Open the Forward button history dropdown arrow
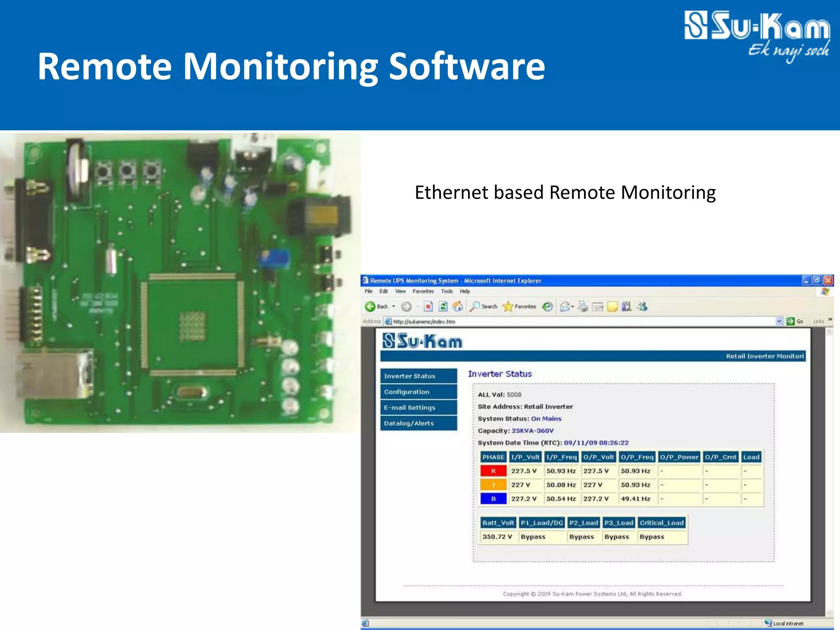Image resolution: width=840 pixels, height=630 pixels. pyautogui.click(x=417, y=306)
